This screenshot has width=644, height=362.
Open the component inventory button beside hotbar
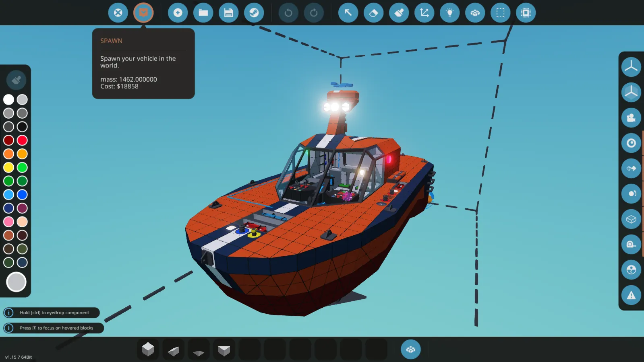tap(411, 349)
